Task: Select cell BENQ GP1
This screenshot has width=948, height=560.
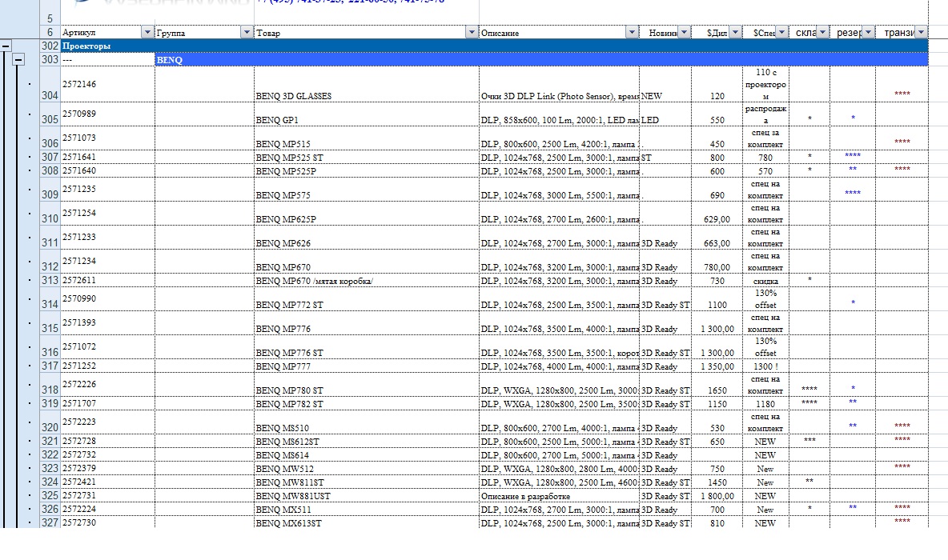Action: pyautogui.click(x=367, y=114)
